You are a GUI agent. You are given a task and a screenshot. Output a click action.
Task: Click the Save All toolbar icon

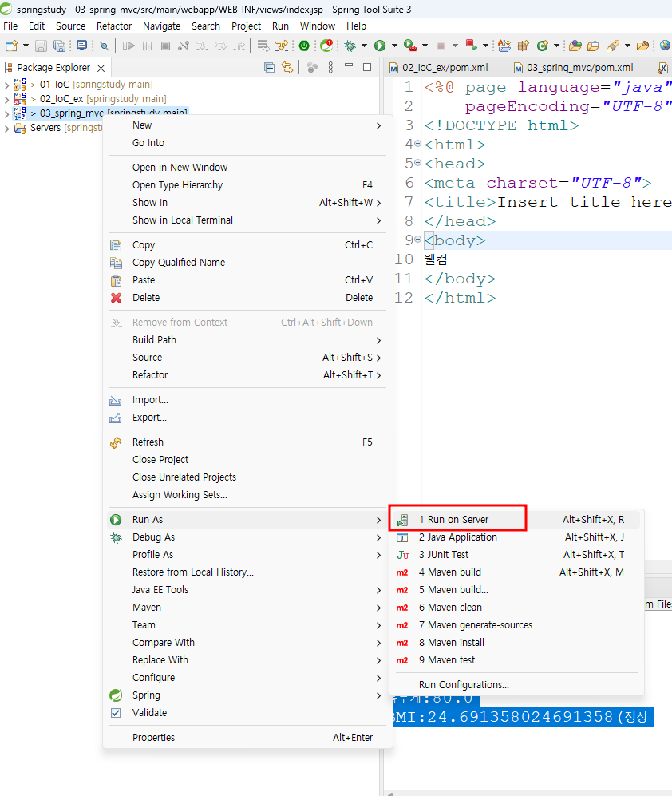coord(59,46)
